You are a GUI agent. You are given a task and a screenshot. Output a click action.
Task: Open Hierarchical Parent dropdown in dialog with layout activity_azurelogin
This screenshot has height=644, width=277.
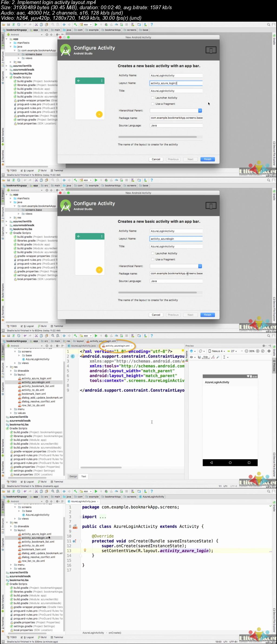[200, 266]
